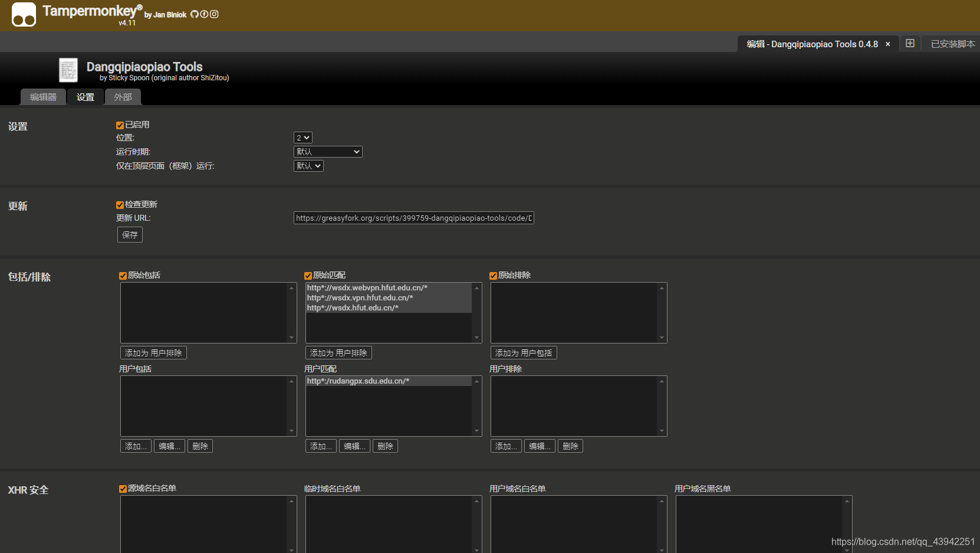Toggle the 原始匹配 checkbox
980x553 pixels.
click(x=308, y=276)
